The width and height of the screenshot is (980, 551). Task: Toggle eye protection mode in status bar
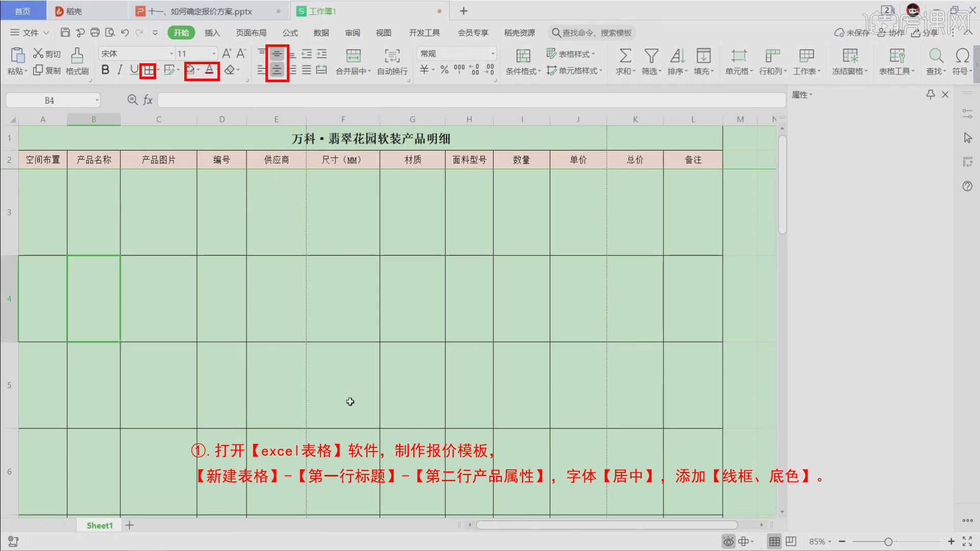pyautogui.click(x=728, y=541)
